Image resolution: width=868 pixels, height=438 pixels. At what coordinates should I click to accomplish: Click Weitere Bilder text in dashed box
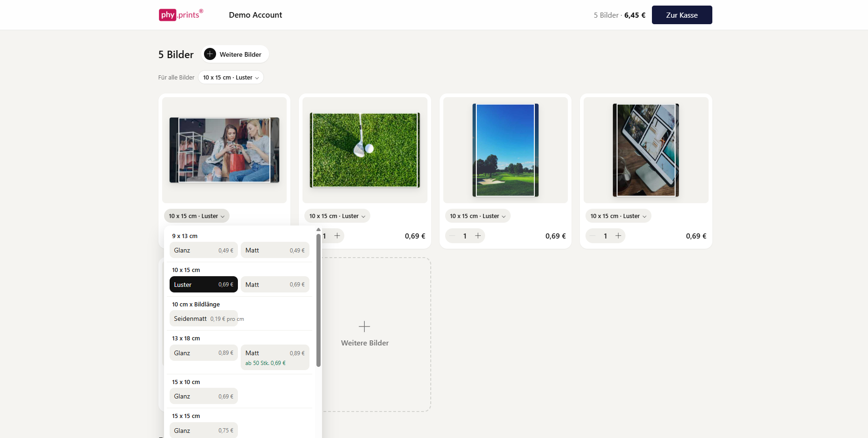point(365,343)
